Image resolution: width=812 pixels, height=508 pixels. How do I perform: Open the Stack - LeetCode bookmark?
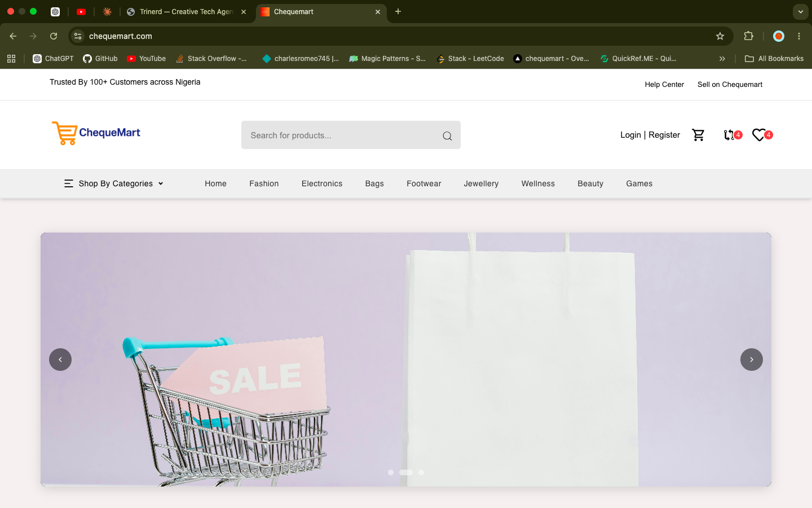pos(470,59)
